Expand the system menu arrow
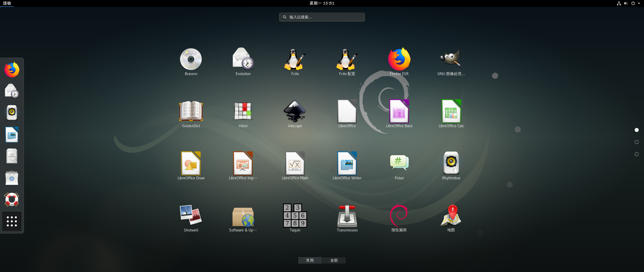 639,3
